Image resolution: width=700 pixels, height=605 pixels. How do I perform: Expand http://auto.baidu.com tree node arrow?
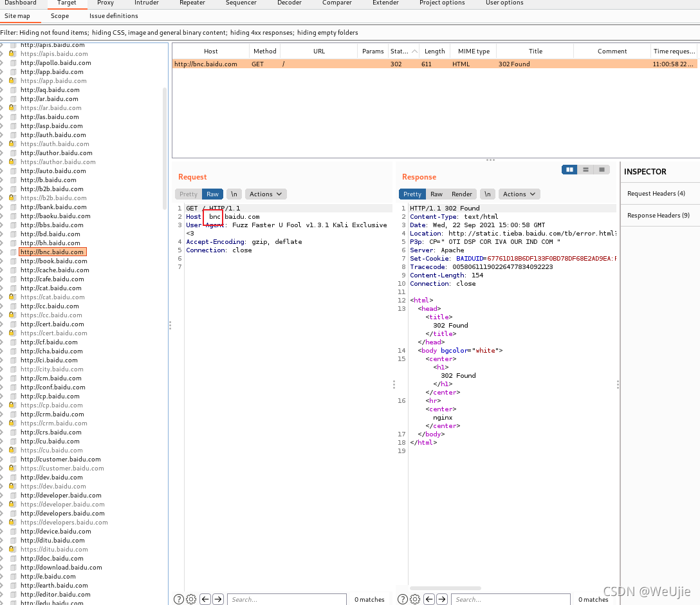pyautogui.click(x=2, y=171)
